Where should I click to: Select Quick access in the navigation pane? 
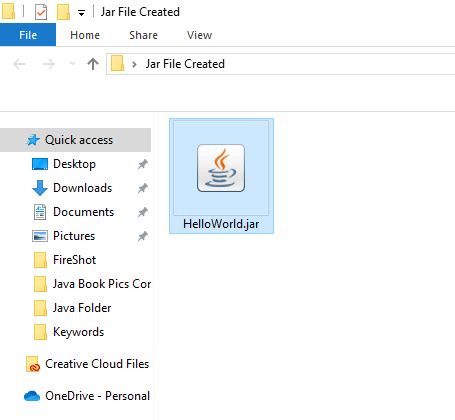click(75, 140)
